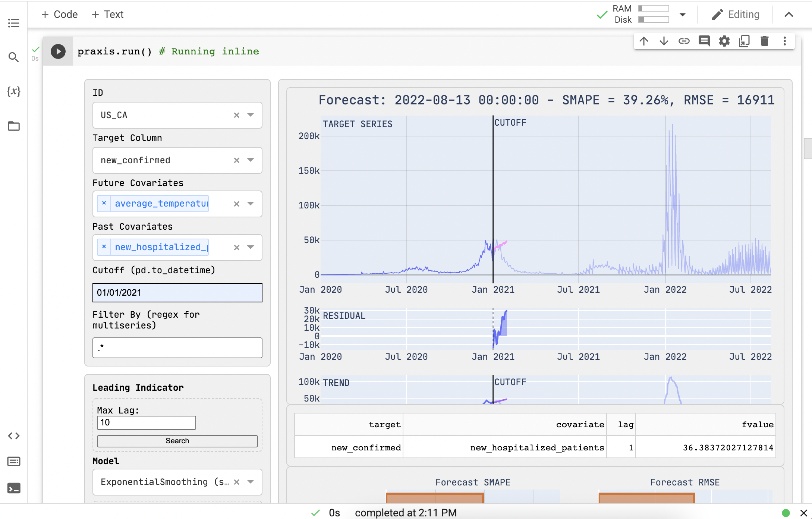Image resolution: width=812 pixels, height=519 pixels.
Task: Add a new Code cell
Action: point(60,15)
